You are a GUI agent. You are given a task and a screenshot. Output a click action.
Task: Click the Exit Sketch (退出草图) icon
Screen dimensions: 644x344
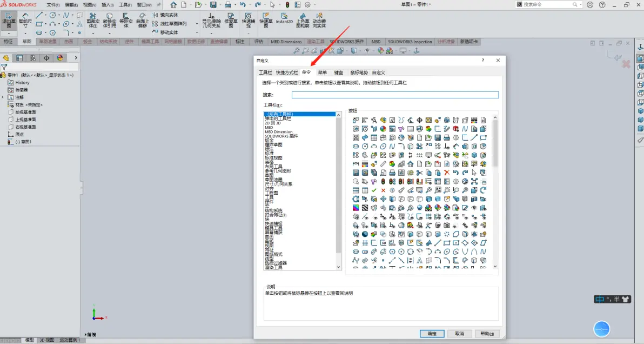click(9, 19)
